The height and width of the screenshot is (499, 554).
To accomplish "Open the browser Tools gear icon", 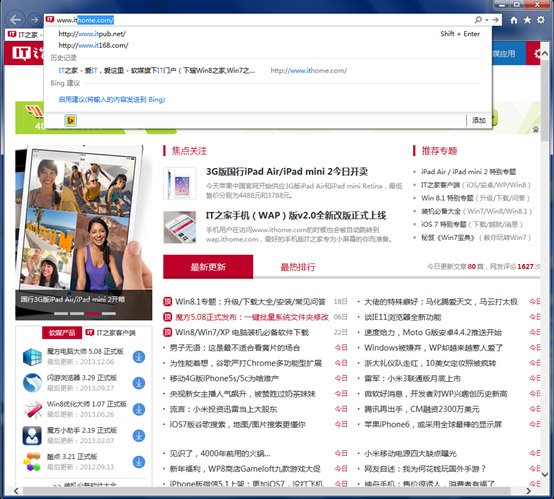I will (x=541, y=20).
